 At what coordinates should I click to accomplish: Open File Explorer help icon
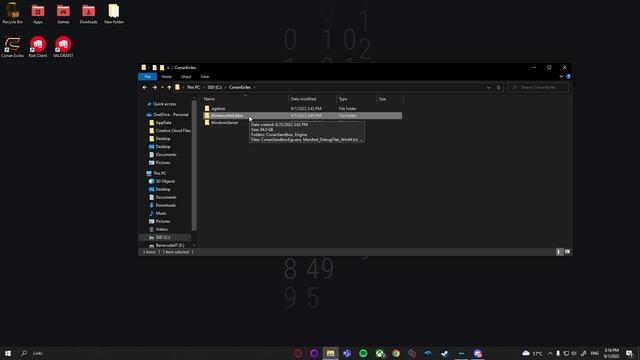(x=568, y=76)
